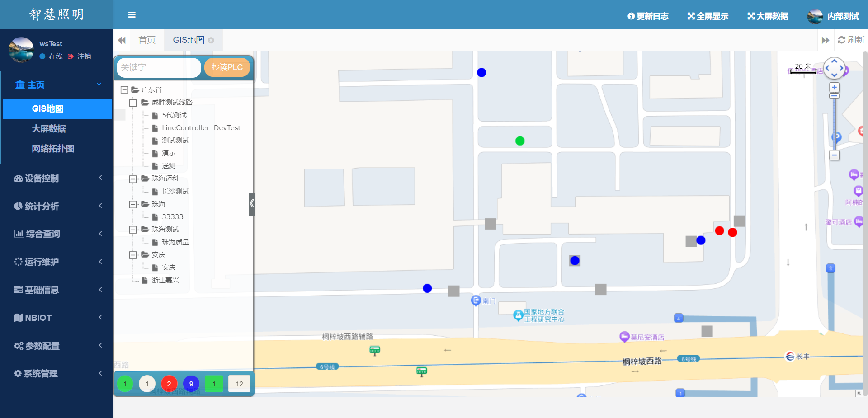This screenshot has height=418, width=868.
Task: Open 更新日志 update log
Action: tap(648, 16)
